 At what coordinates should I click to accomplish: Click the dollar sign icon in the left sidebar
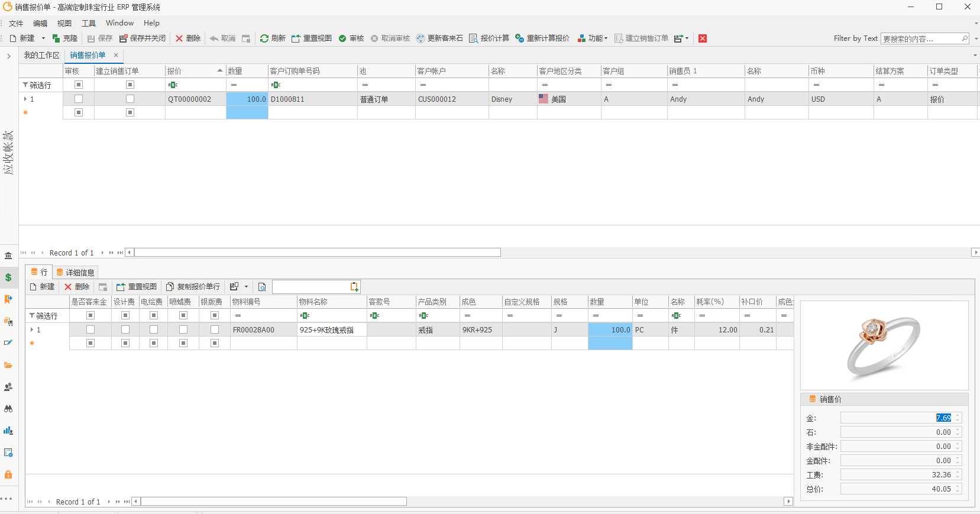pos(8,277)
